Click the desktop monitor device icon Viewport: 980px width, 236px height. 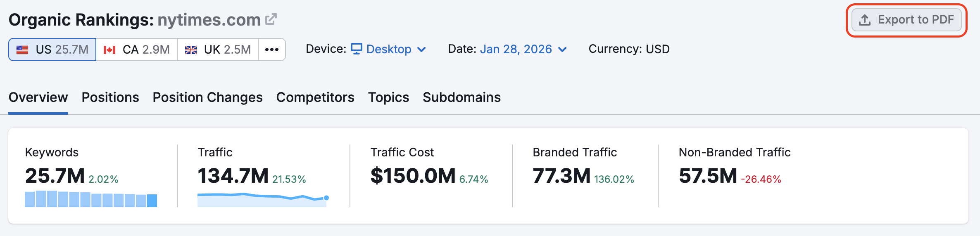click(x=356, y=49)
